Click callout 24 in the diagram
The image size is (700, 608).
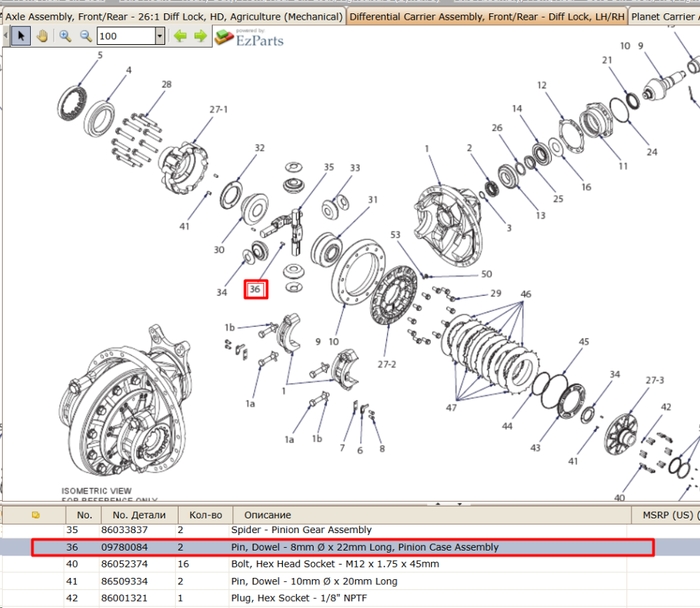(652, 152)
